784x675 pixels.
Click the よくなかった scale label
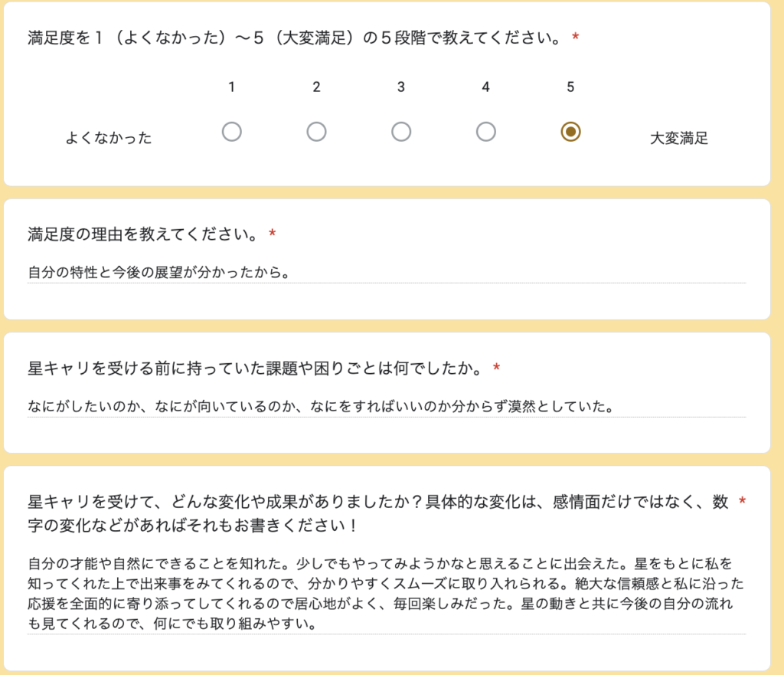109,138
